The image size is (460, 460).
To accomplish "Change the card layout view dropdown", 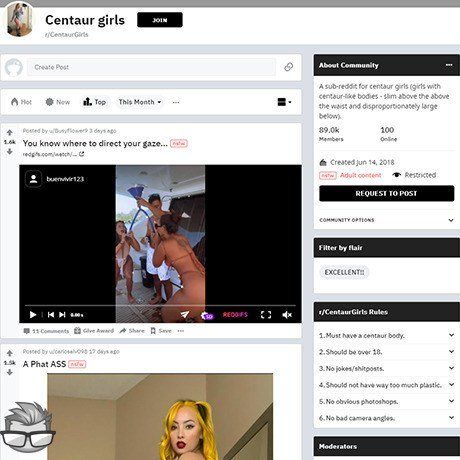I will tap(284, 102).
